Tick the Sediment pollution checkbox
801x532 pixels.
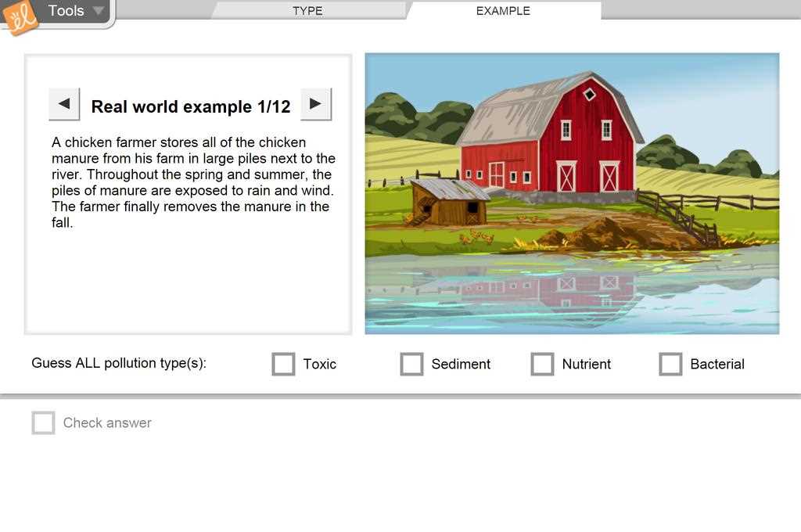(411, 364)
